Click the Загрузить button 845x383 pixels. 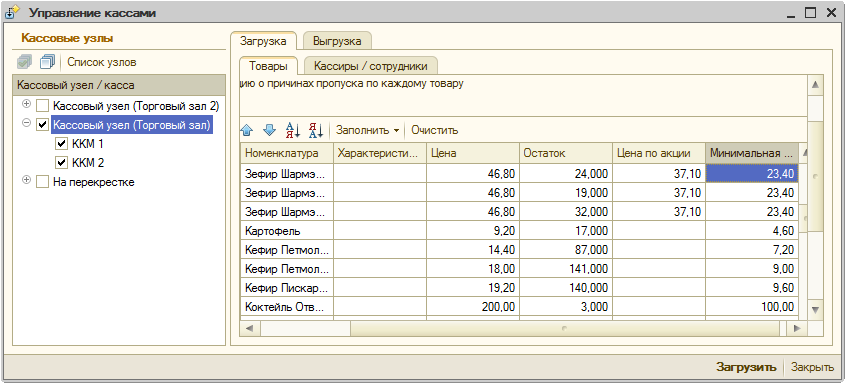tap(746, 367)
